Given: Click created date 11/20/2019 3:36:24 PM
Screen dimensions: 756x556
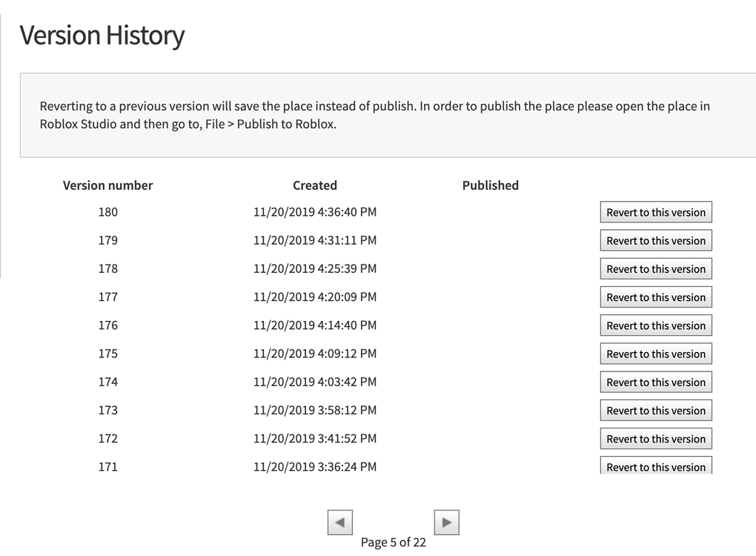Looking at the screenshot, I should point(315,467).
